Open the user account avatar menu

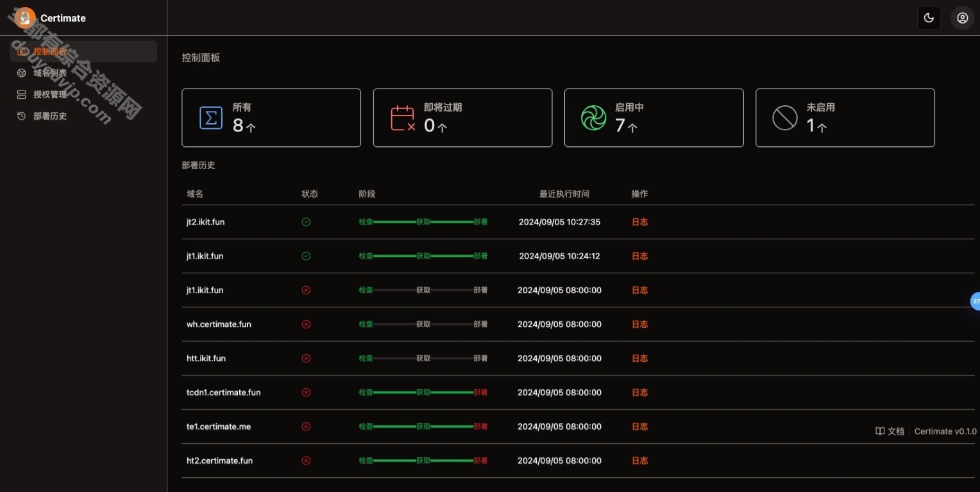[962, 18]
